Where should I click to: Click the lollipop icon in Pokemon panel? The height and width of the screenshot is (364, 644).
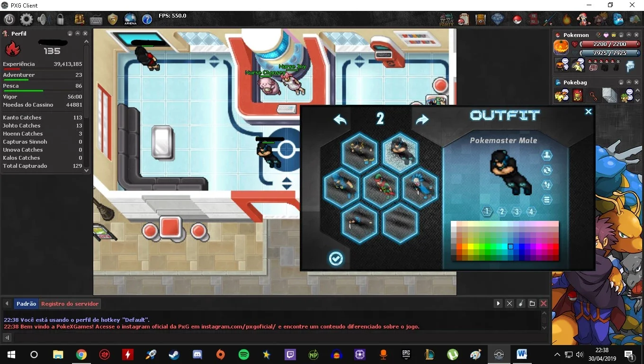(599, 35)
